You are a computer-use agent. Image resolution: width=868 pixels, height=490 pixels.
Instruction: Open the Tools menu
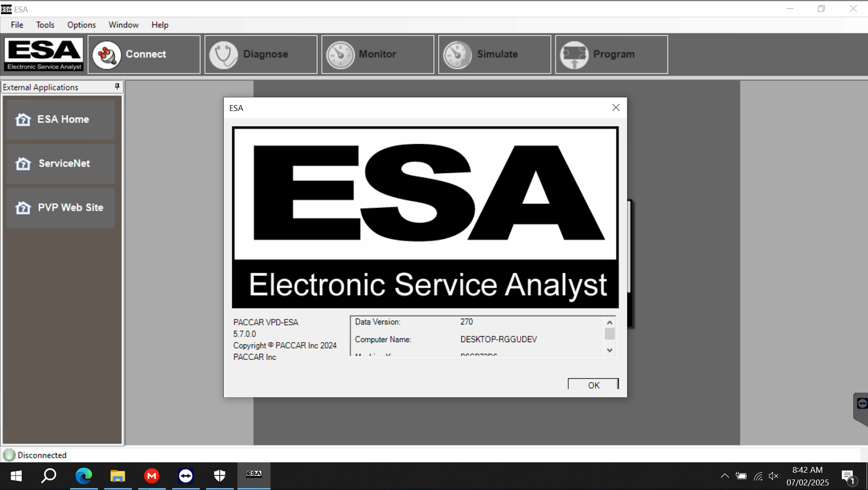[45, 25]
